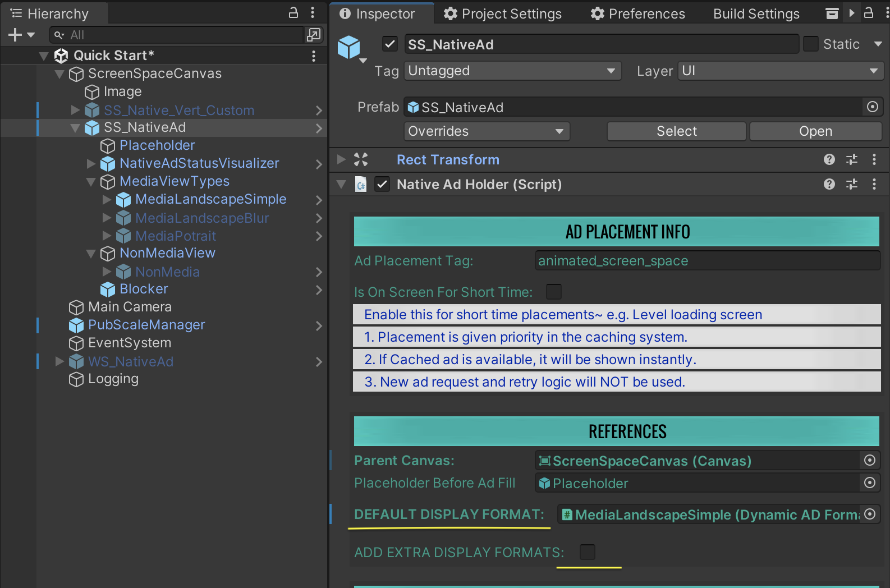Click the prefab Select button

[x=676, y=131]
